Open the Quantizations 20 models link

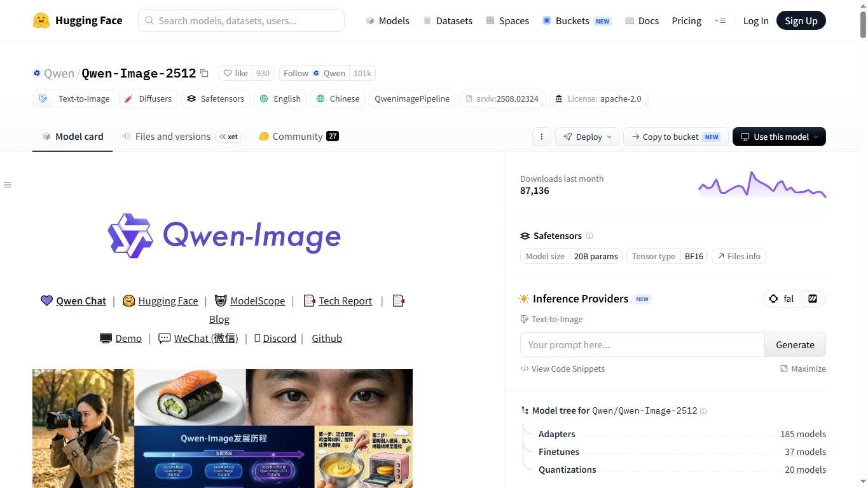click(x=805, y=470)
